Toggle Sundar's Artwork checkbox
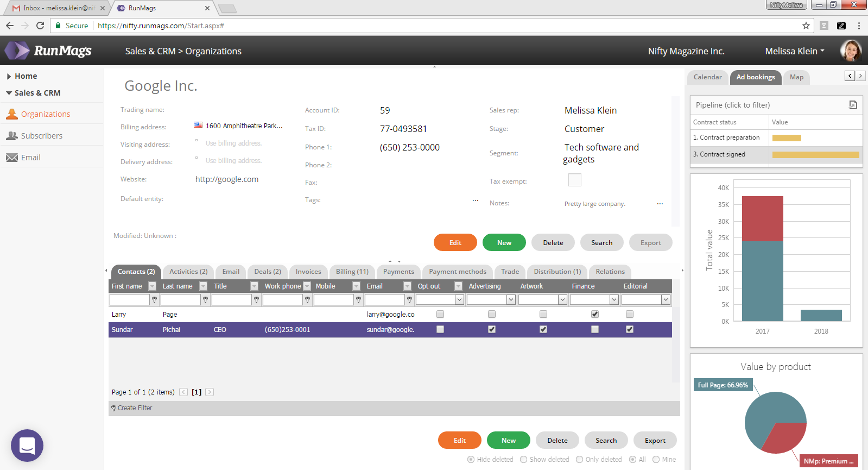This screenshot has width=868, height=470. pyautogui.click(x=543, y=329)
